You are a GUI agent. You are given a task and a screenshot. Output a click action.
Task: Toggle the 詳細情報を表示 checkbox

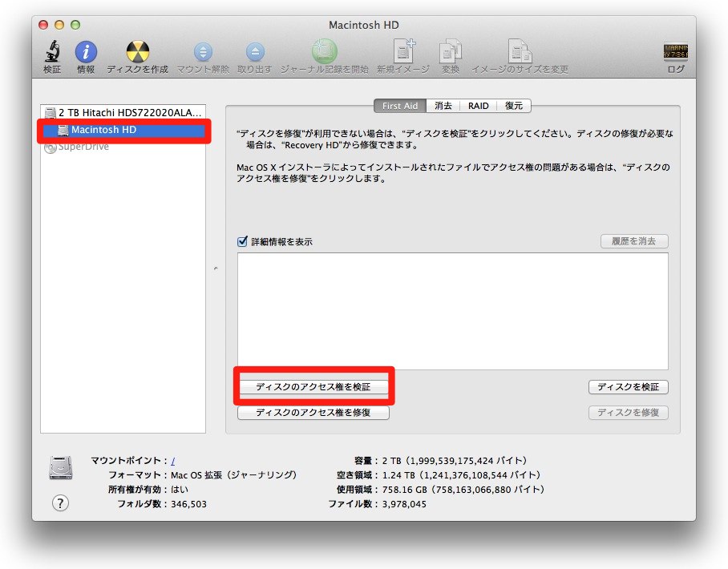click(x=243, y=241)
